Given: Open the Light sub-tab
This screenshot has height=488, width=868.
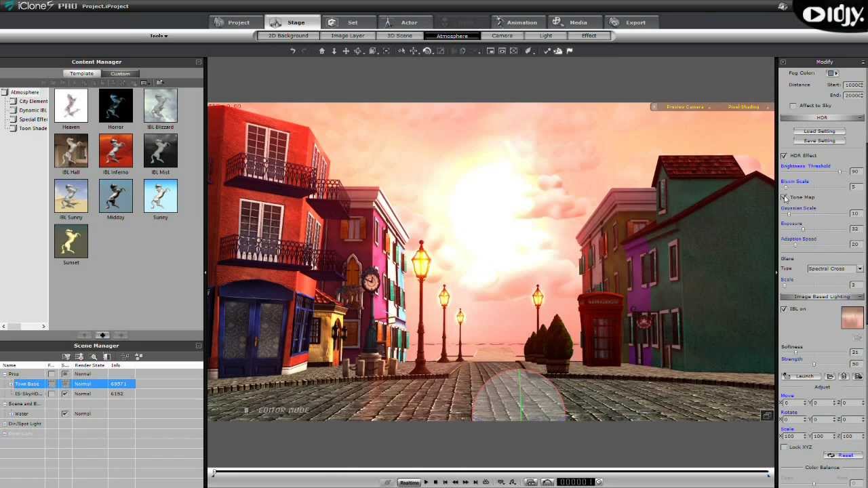Looking at the screenshot, I should click(546, 36).
